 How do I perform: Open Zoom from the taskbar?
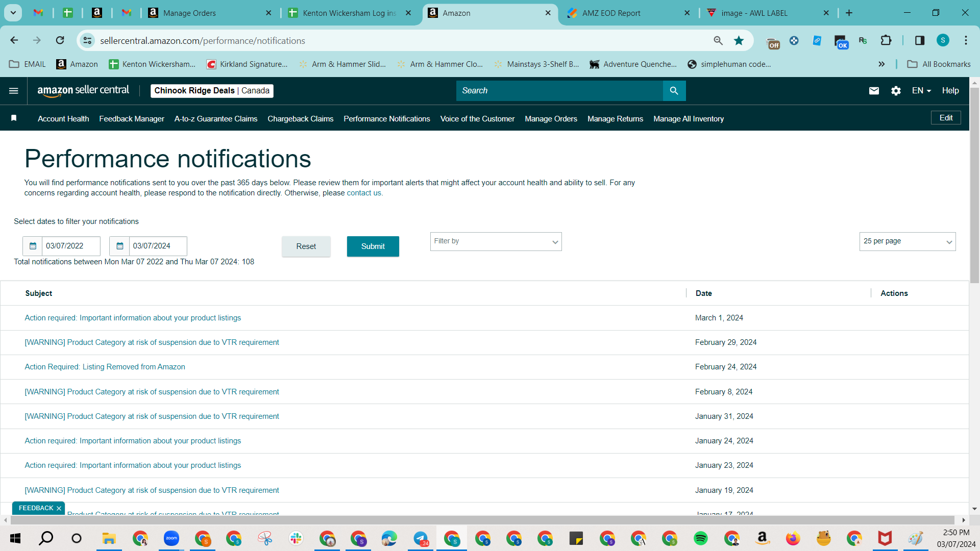point(171,538)
